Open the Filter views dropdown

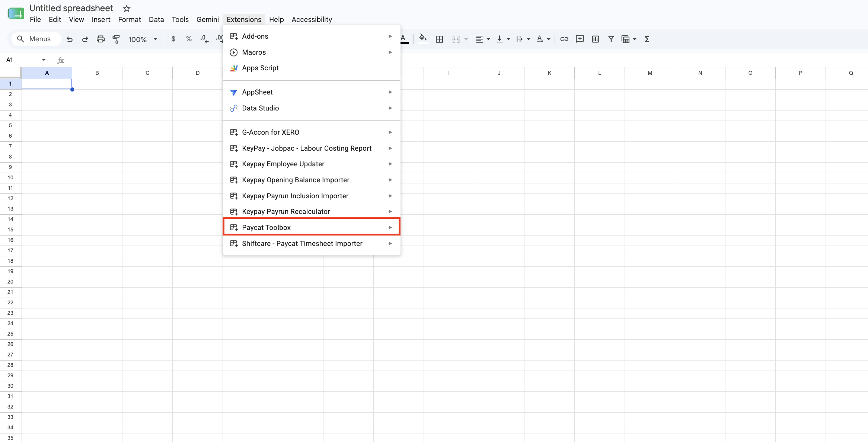[629, 39]
